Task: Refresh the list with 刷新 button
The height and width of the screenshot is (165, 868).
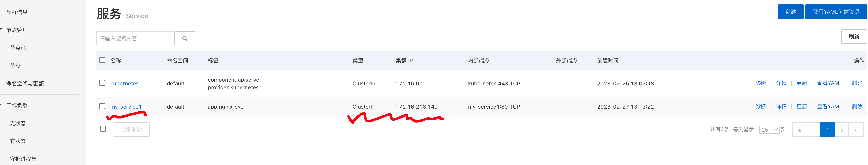Action: [853, 37]
